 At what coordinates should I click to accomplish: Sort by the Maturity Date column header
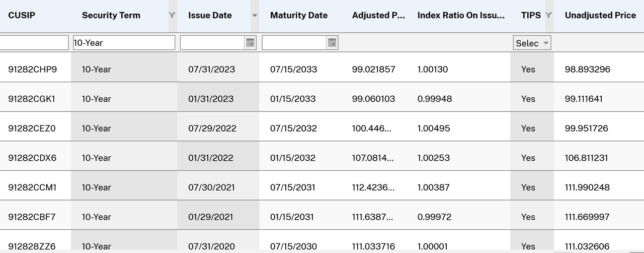[x=299, y=15]
